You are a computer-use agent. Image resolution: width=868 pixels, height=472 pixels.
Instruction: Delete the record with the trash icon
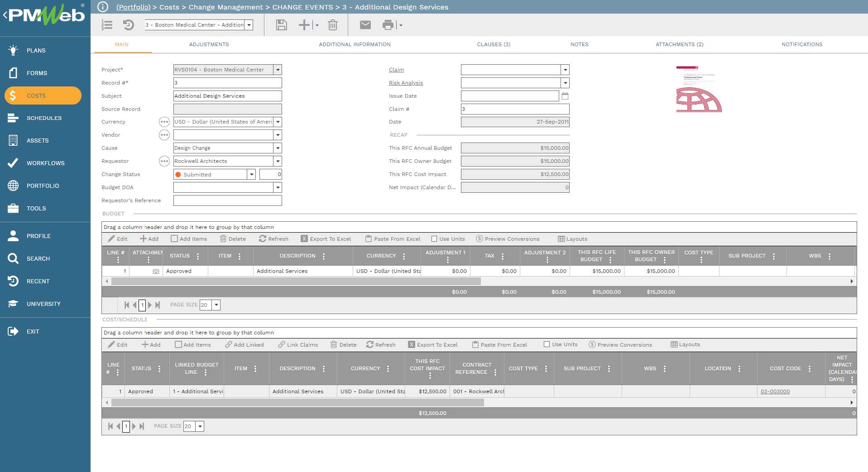(333, 25)
